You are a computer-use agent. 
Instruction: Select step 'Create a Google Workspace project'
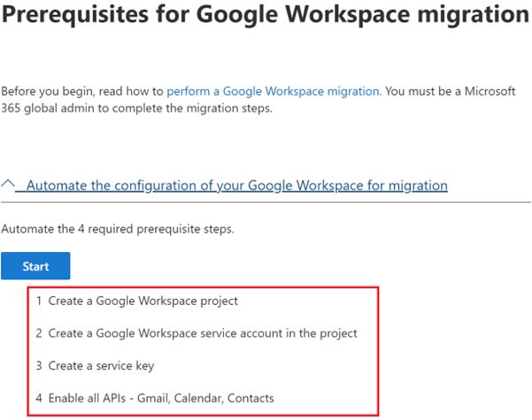tap(143, 301)
